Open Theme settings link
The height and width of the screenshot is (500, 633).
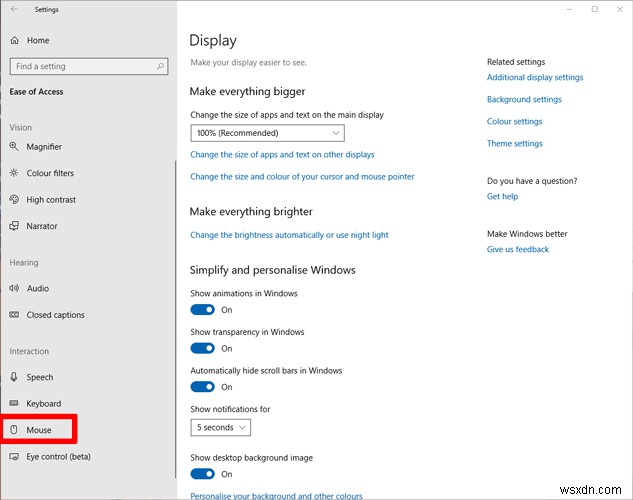pyautogui.click(x=515, y=143)
